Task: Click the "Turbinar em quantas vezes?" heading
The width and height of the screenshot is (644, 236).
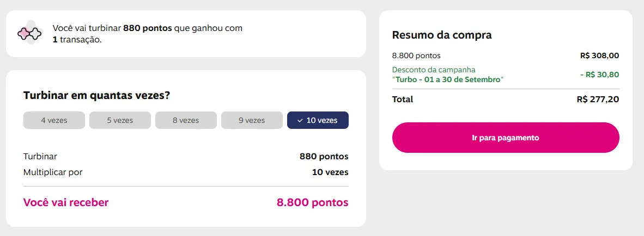Action: 97,96
